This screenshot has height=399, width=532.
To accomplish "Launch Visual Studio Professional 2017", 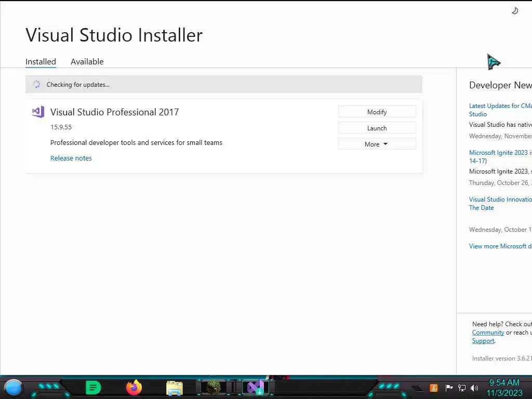I will point(377,128).
